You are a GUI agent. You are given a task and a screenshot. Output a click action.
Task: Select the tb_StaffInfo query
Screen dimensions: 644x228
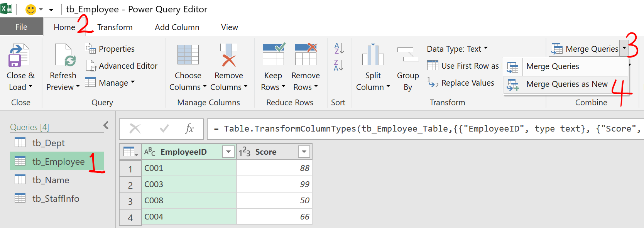56,199
